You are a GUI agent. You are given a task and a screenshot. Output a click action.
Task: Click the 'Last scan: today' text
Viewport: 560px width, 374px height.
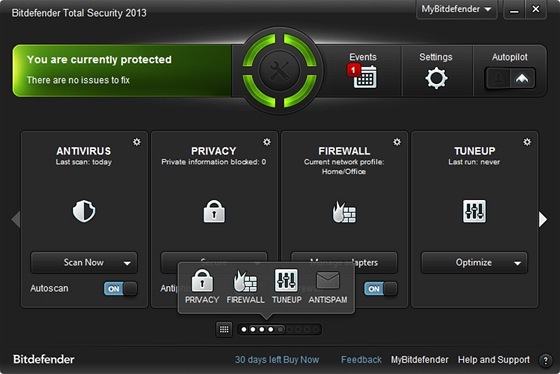84,162
